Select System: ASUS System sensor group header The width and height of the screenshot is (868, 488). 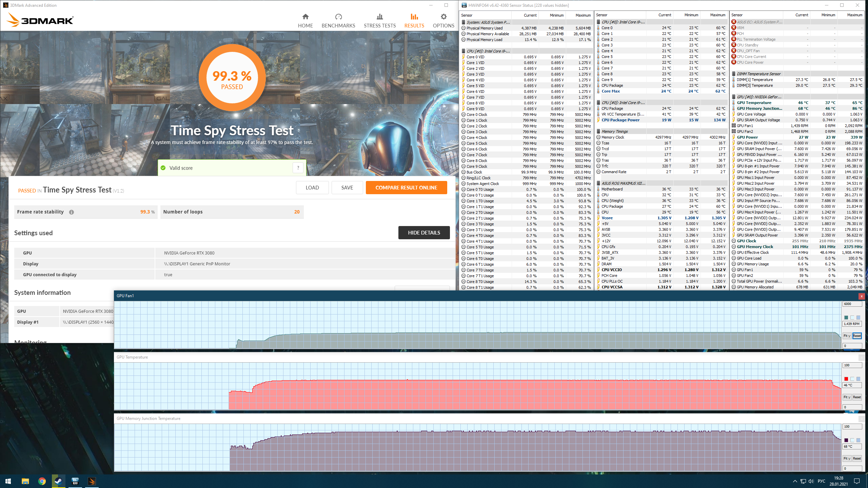[x=526, y=22]
